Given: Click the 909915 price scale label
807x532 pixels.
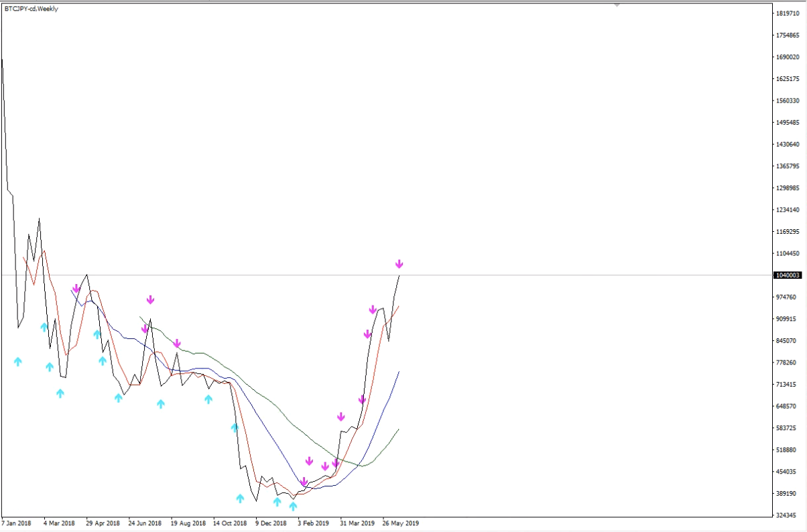Looking at the screenshot, I should [x=785, y=319].
